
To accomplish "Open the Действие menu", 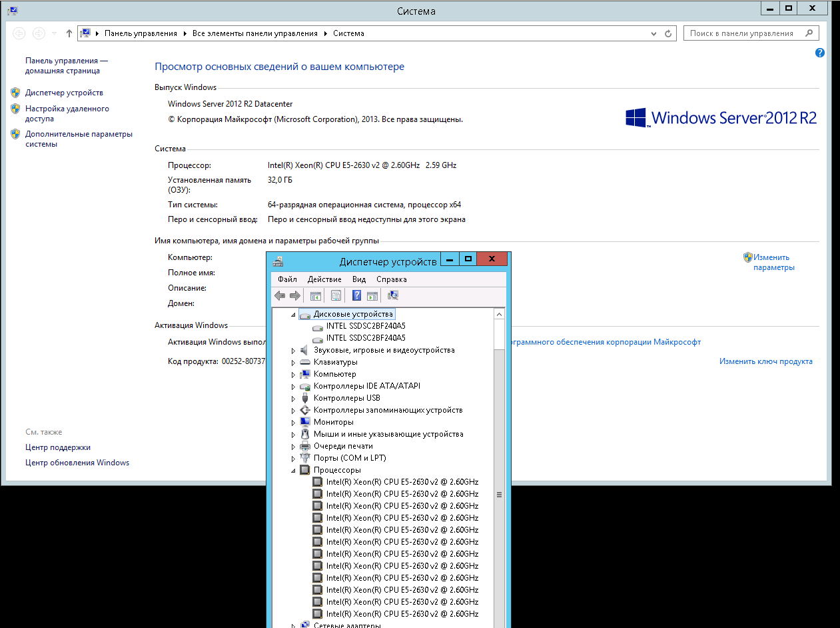I will [324, 279].
